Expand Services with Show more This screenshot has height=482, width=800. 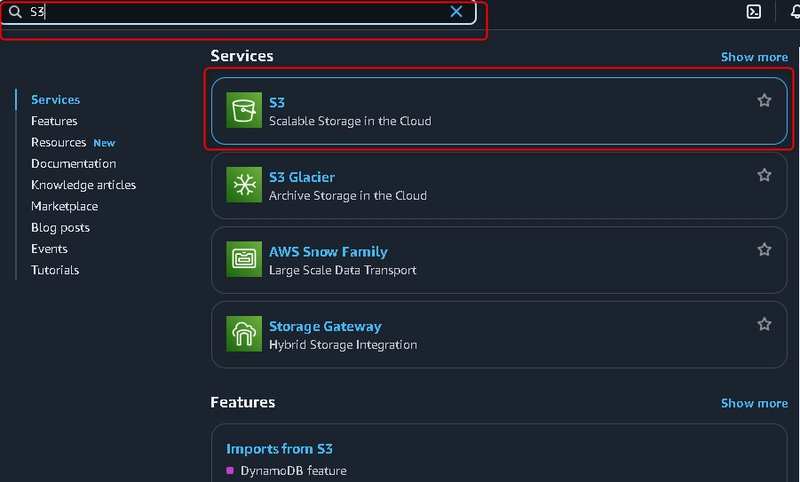pos(754,57)
